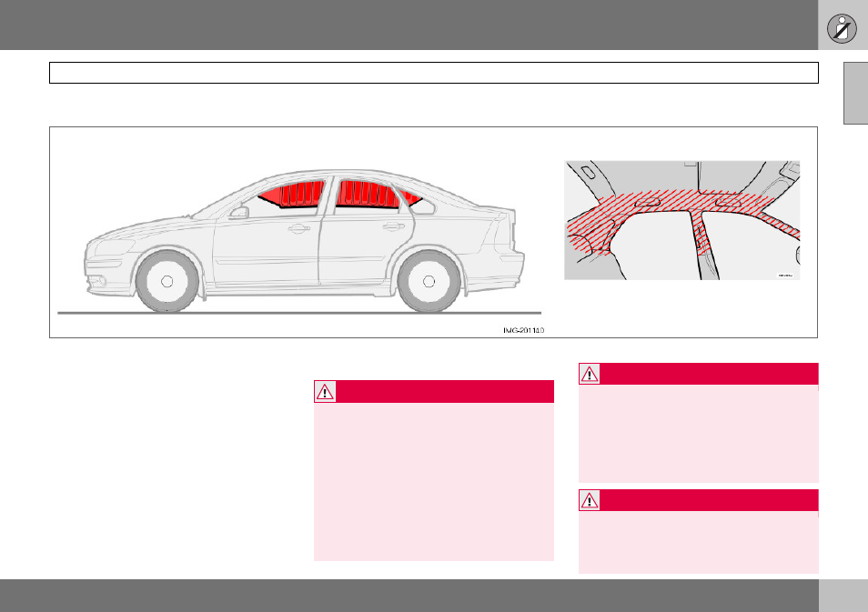Click warning triangle icon in upper right box

[x=589, y=374]
